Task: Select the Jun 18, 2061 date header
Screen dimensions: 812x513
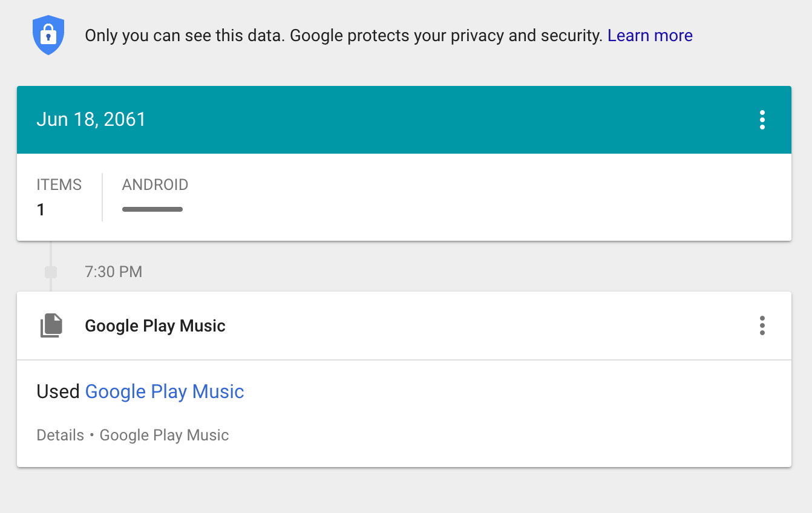Action: (x=91, y=119)
